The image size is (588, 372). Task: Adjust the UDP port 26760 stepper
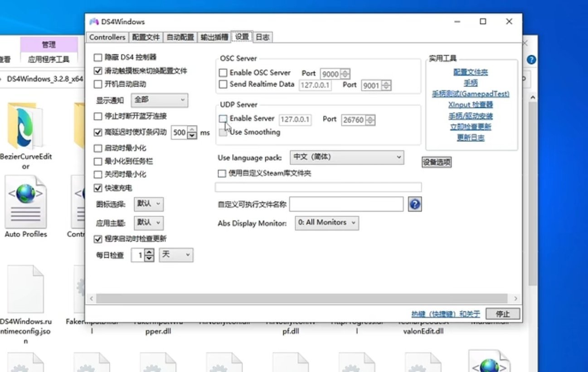(370, 120)
